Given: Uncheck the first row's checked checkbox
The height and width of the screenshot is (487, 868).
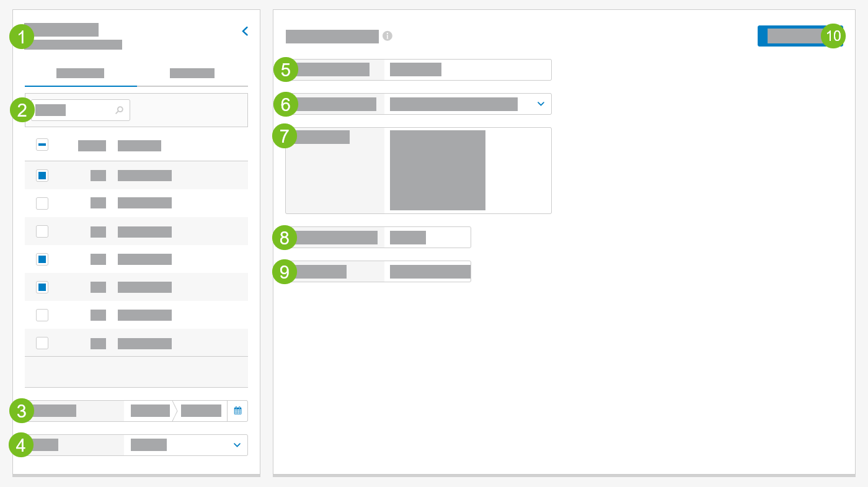Looking at the screenshot, I should [42, 175].
